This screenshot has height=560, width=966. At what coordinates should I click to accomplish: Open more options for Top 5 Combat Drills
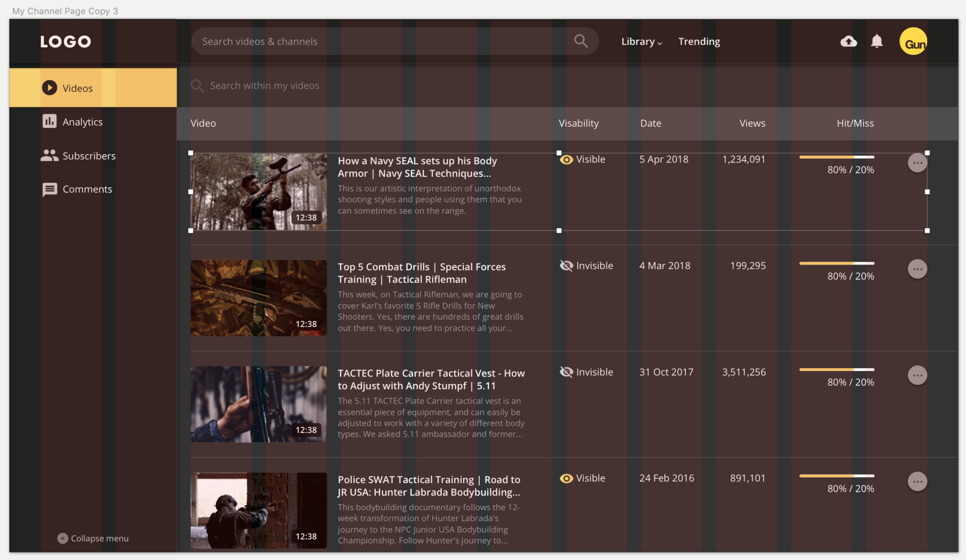pyautogui.click(x=917, y=269)
